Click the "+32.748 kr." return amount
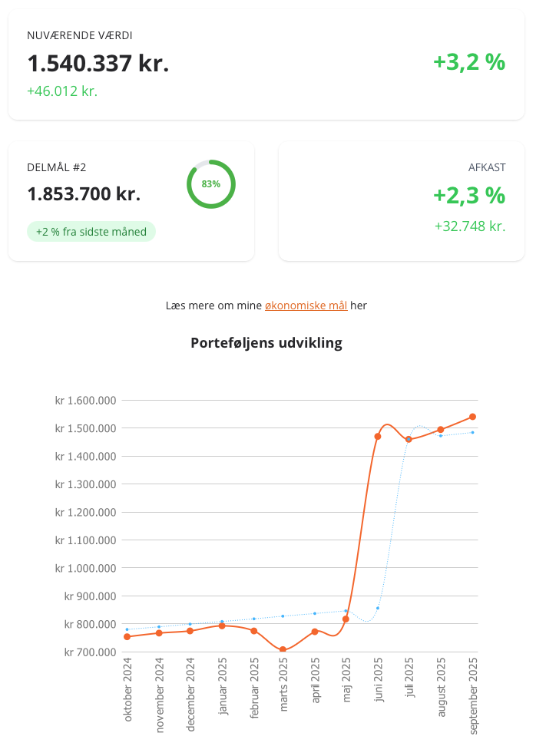This screenshot has height=756, width=536. click(469, 226)
